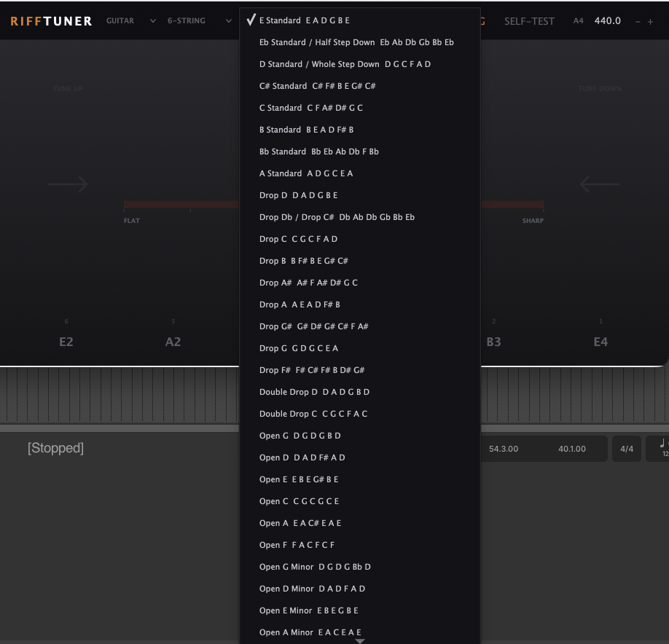Decrease A4 reference pitch with minus
669x644 pixels.
pyautogui.click(x=638, y=22)
